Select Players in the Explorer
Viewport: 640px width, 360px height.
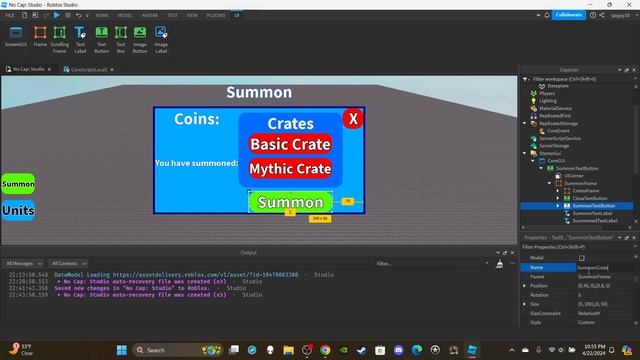(x=547, y=93)
